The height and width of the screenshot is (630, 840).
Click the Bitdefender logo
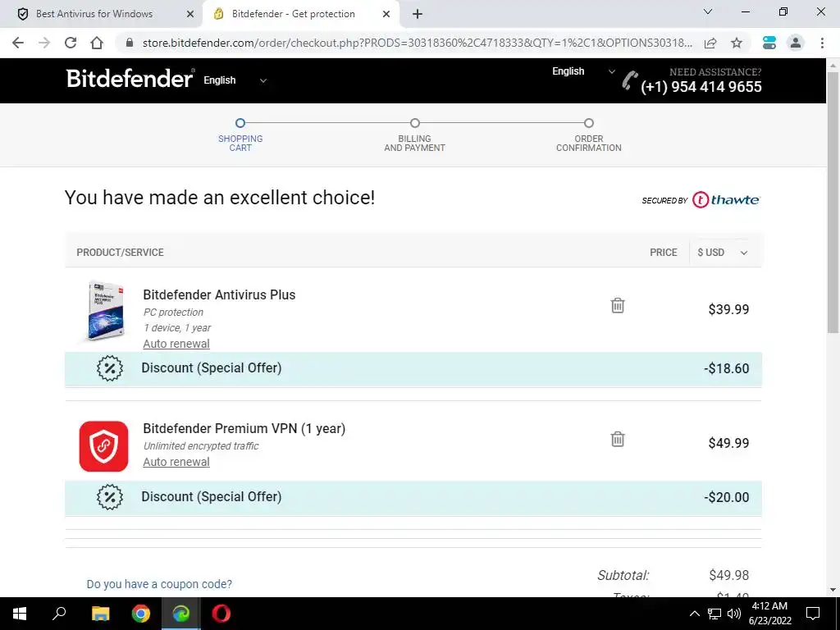pos(130,78)
